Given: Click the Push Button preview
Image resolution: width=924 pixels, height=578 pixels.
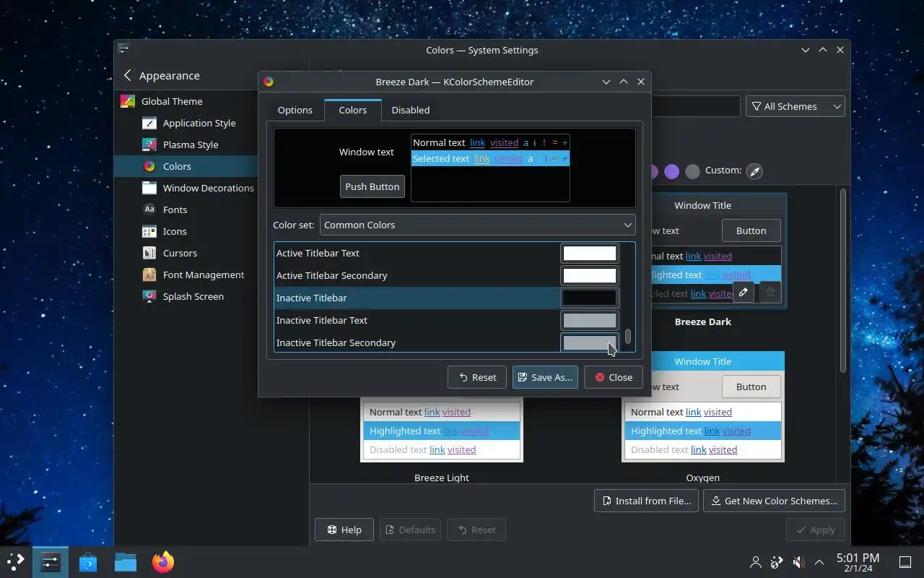Looking at the screenshot, I should pos(372,186).
